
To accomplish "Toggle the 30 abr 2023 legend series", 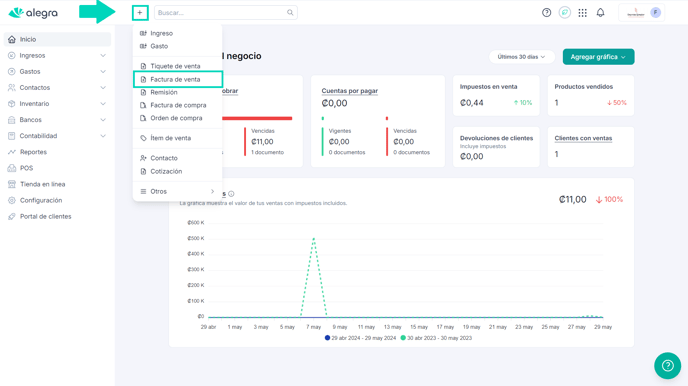I will tap(436, 338).
